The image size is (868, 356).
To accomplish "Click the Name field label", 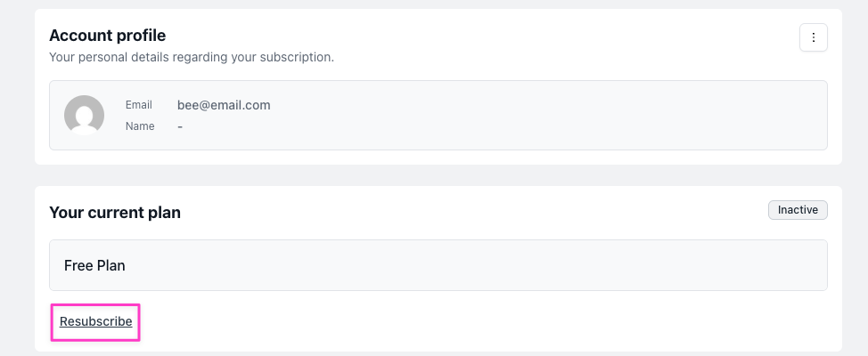I will 140,126.
